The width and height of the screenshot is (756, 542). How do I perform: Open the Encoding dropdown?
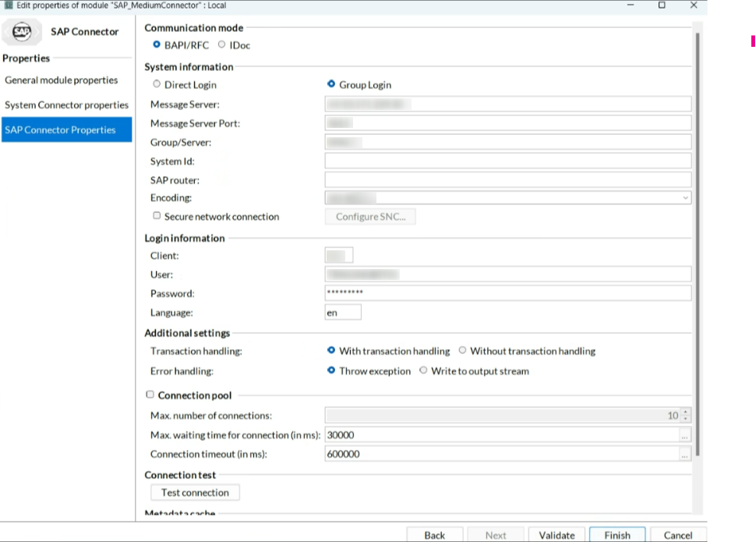687,198
